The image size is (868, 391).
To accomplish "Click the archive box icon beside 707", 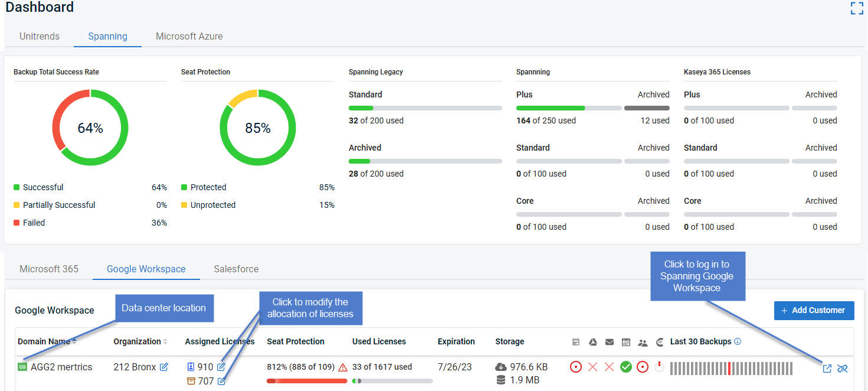I will click(x=191, y=381).
